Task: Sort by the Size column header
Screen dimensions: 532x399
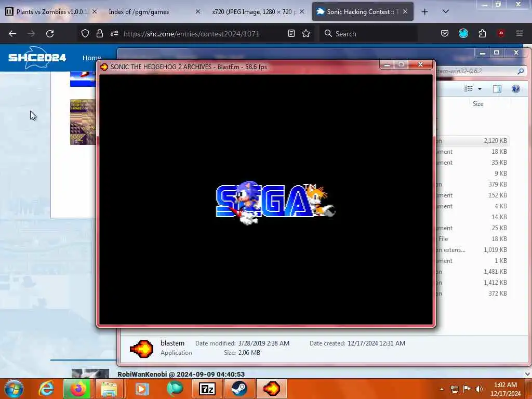Action: [478, 104]
